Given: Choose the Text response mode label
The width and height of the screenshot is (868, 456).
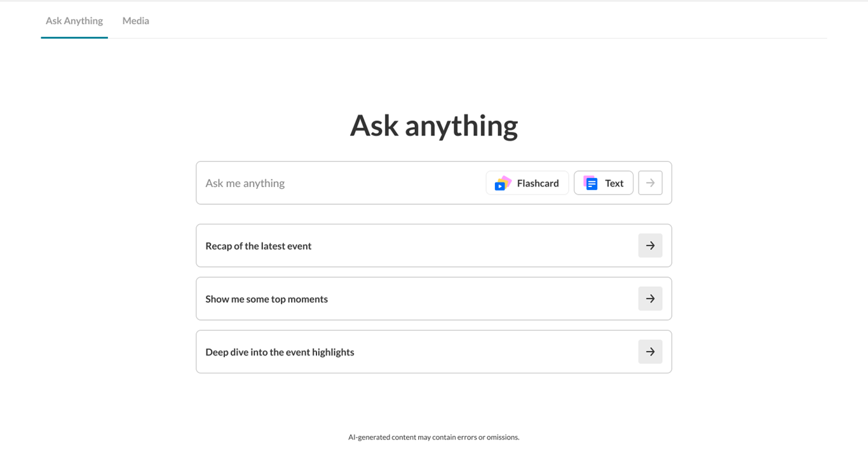Looking at the screenshot, I should click(x=614, y=183).
